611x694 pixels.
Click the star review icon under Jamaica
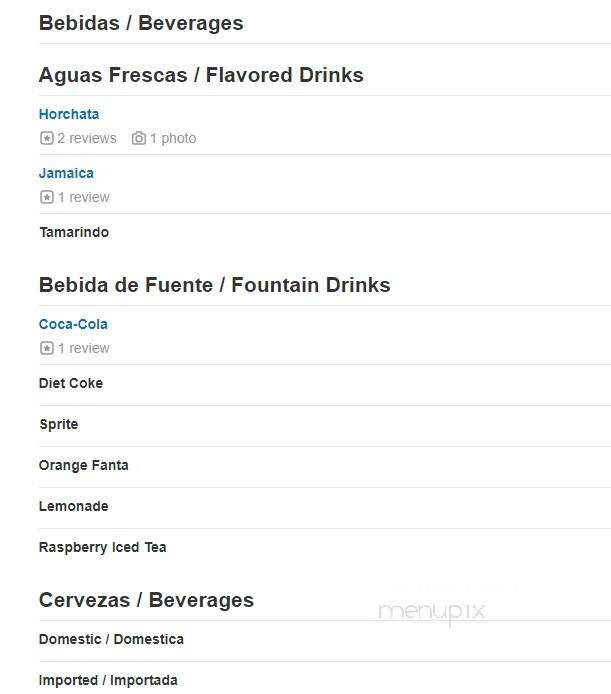(x=46, y=197)
